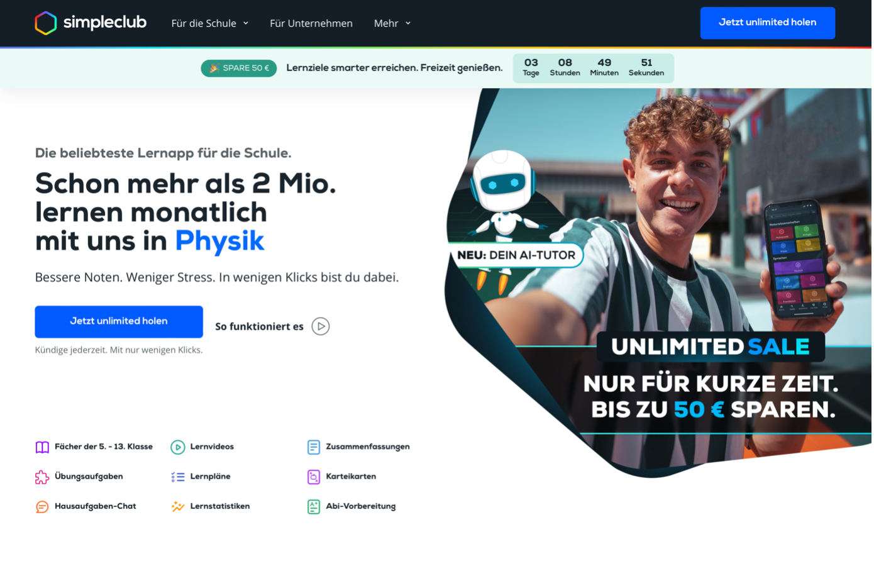
Task: Click the simpleclub hexagon logo
Action: [45, 23]
